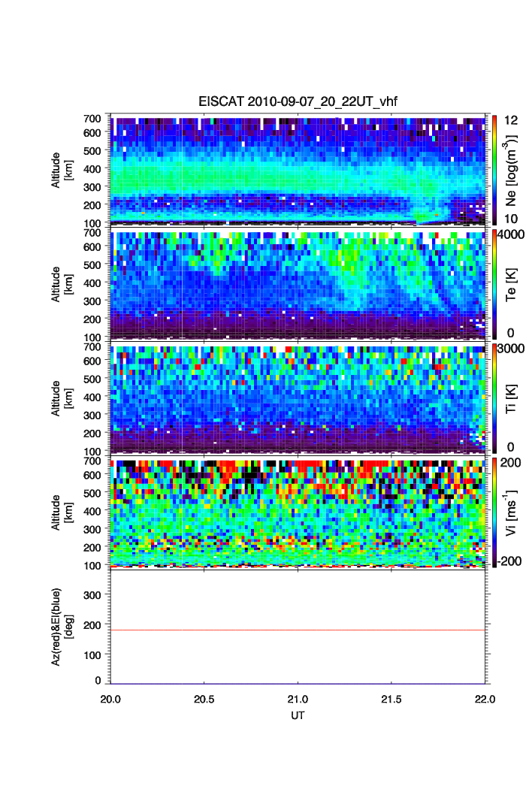Click the plot title EISCAT 2010-09-07_20_22UT_vhf
This screenshot has height=798, width=532.
(x=298, y=102)
